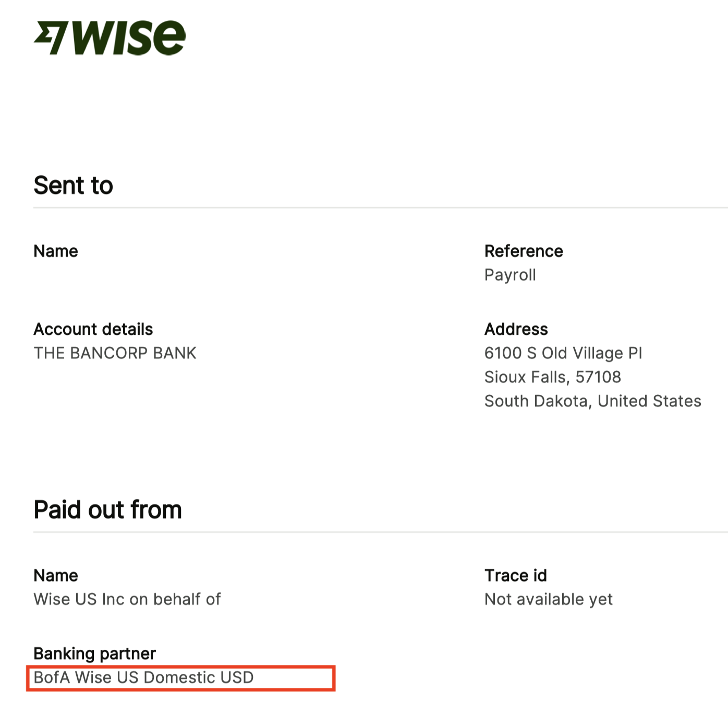Click the Trace id label
The image size is (728, 728).
(x=515, y=575)
